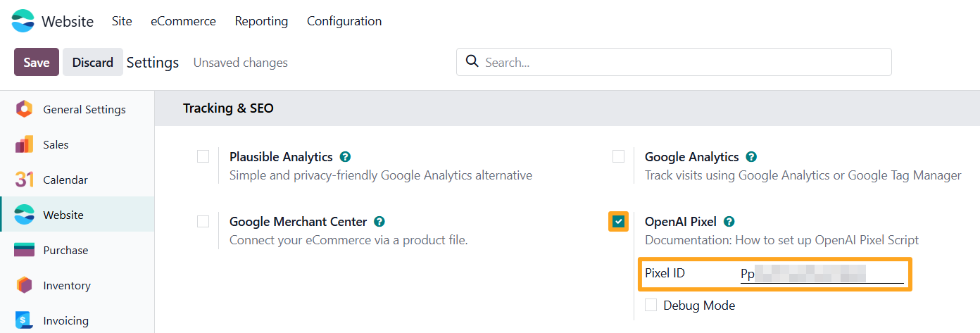The height and width of the screenshot is (333, 980).
Task: Enable the Plausible Analytics checkbox
Action: coord(203,156)
